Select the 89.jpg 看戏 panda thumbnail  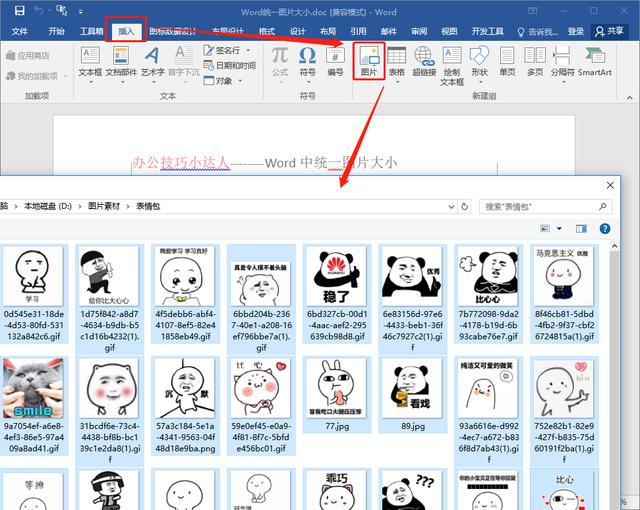tap(412, 388)
